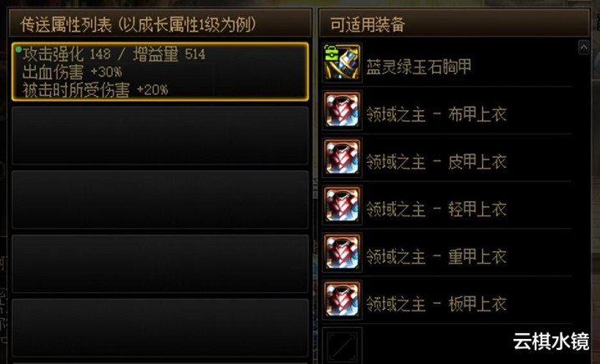Choose 领域之主 - 皮甲上衣 from the list
The image size is (600, 364).
436,162
